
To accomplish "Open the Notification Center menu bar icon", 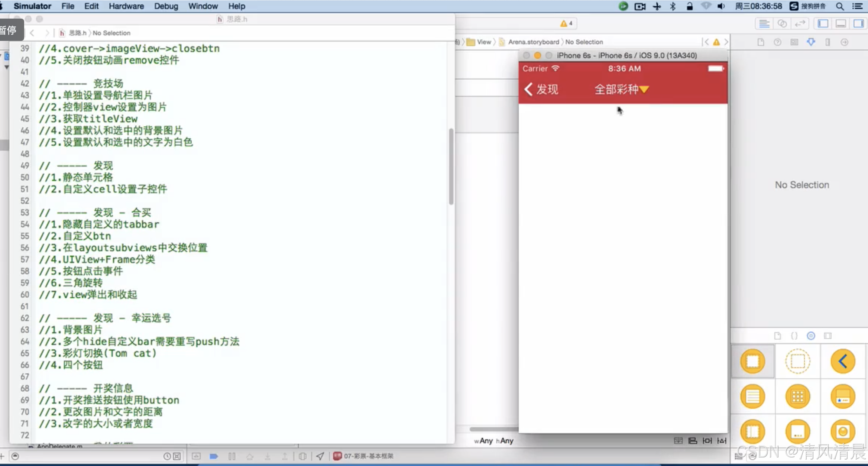I will pos(858,6).
